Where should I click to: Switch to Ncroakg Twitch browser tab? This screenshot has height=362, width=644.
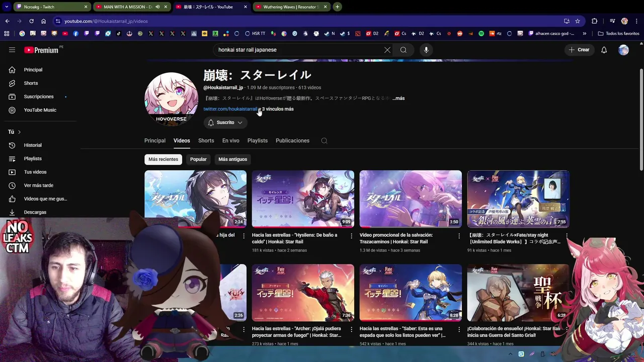tap(51, 7)
